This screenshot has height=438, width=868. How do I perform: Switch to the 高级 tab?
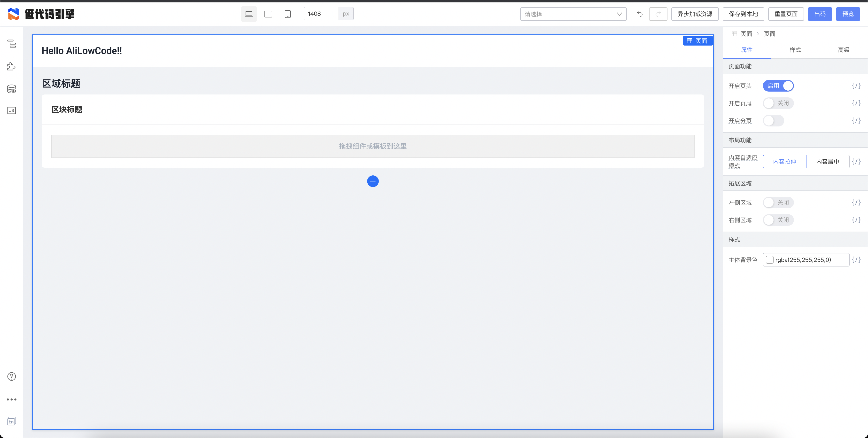(843, 50)
